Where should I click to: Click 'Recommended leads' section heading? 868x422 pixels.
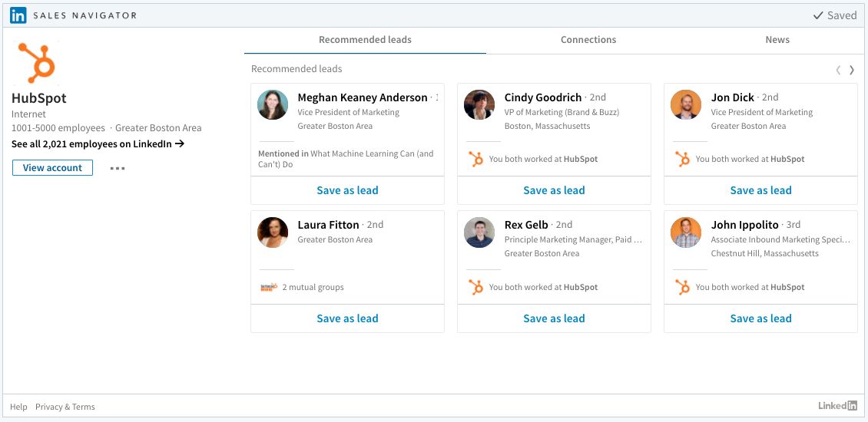297,69
